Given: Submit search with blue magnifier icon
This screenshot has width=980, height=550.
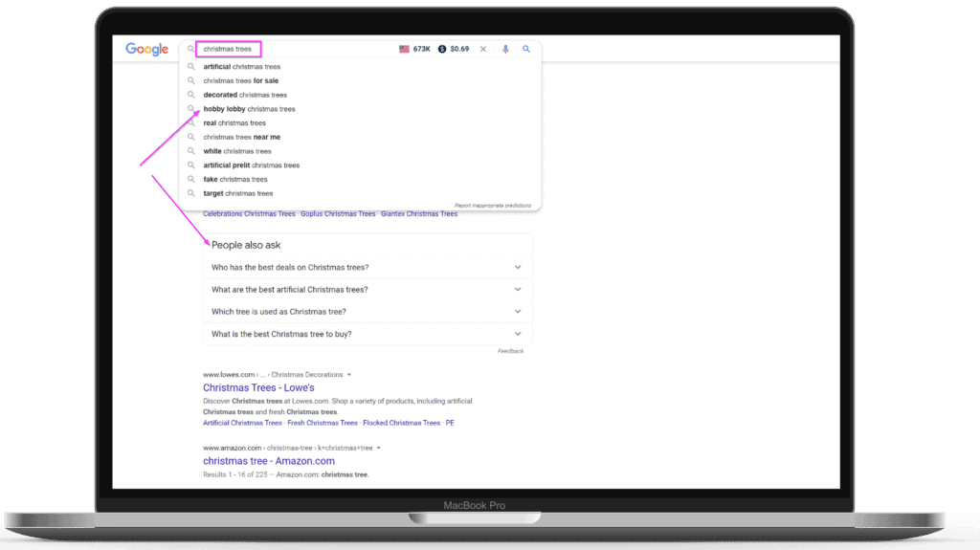Looking at the screenshot, I should pyautogui.click(x=526, y=49).
